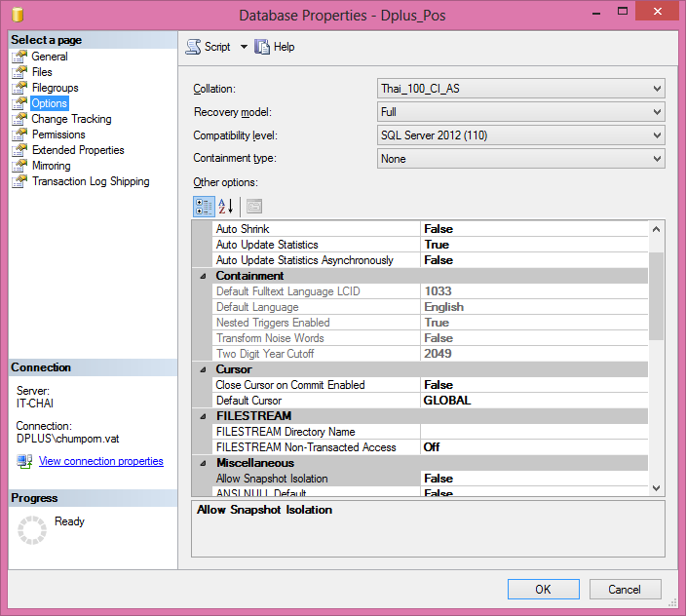Collapse the Containment category
The width and height of the screenshot is (686, 616).
[203, 276]
